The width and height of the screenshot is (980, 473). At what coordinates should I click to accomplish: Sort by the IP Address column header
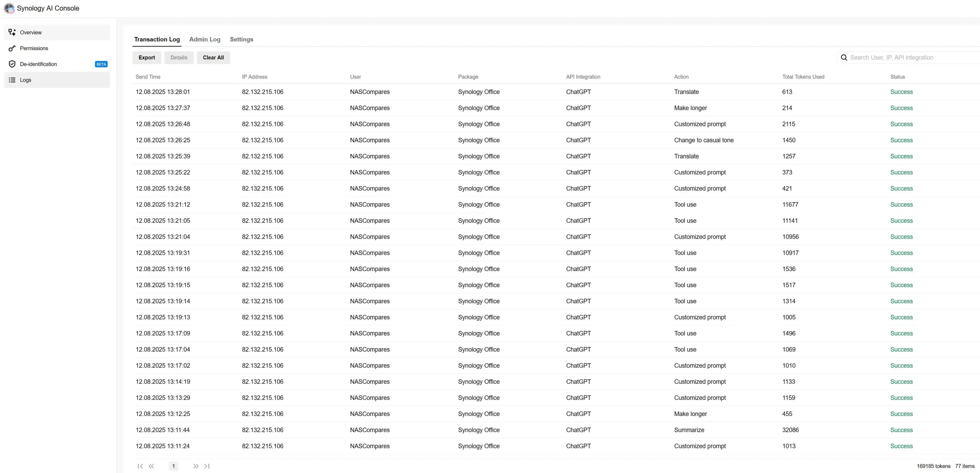255,77
